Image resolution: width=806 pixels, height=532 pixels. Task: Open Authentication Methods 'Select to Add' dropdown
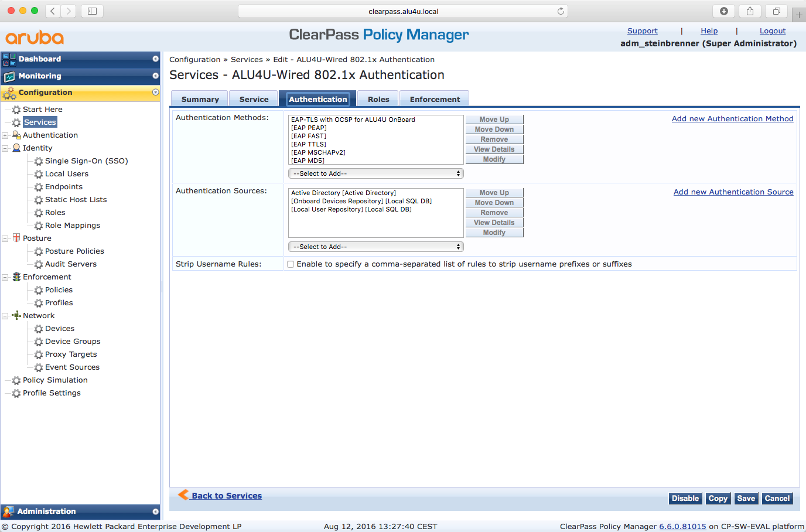point(375,173)
